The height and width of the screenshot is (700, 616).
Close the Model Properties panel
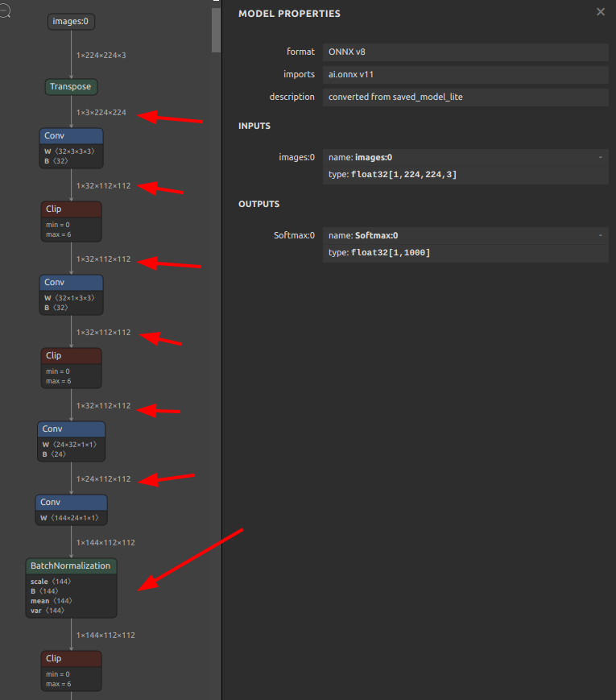600,12
